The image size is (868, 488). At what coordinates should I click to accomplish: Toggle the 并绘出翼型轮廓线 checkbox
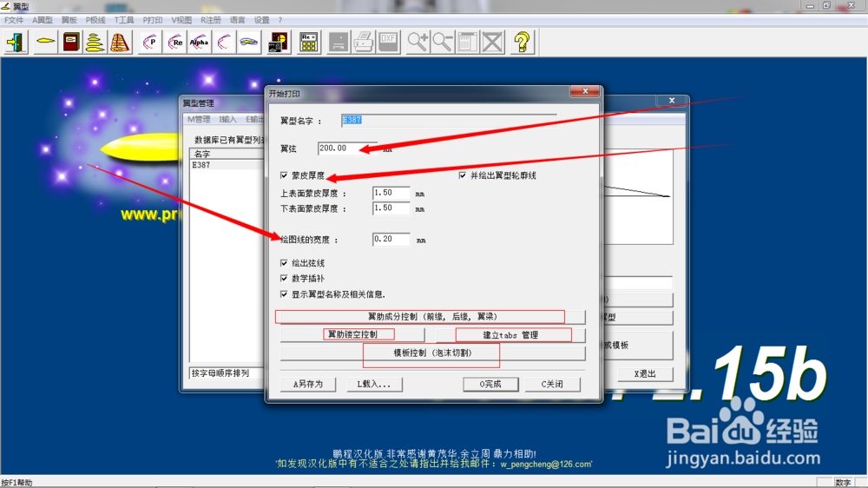click(463, 175)
